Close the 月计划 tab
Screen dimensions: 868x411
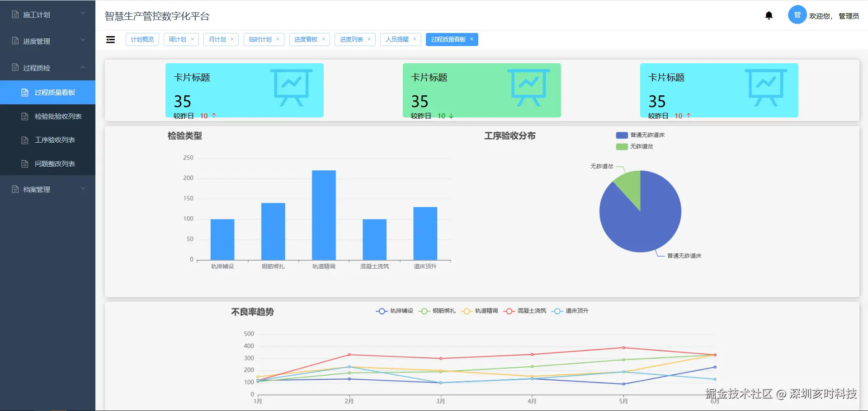coord(232,39)
